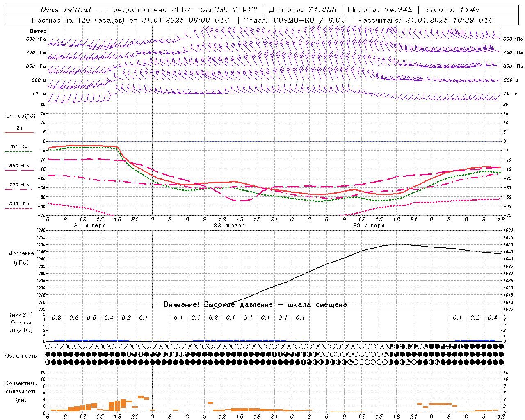Click the 23 января date label
The image size is (525, 420).
tap(368, 226)
